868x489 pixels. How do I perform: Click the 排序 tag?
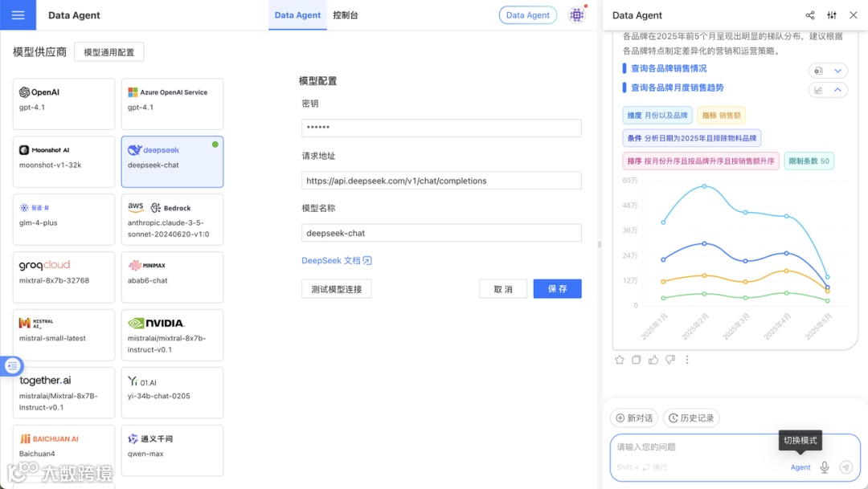[700, 161]
